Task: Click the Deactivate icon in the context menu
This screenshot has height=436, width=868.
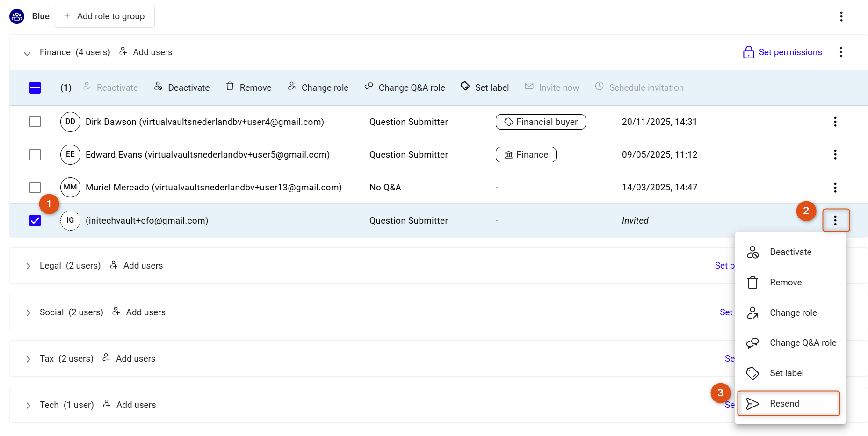Action: coord(752,252)
